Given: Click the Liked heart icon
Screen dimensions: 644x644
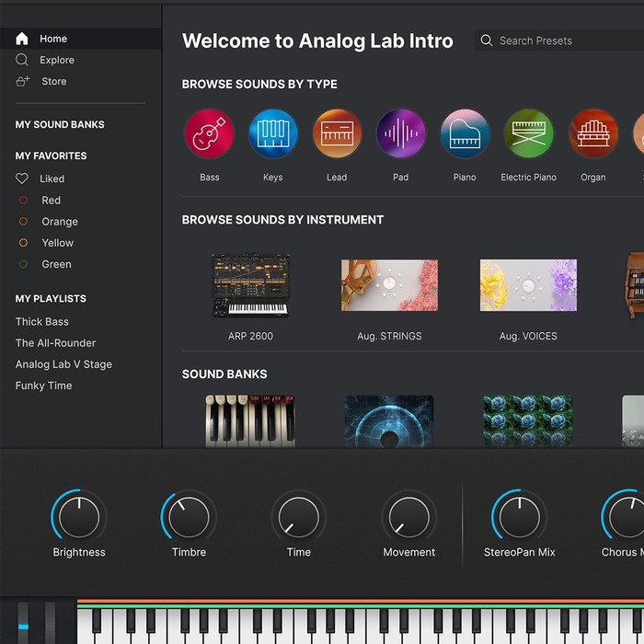Looking at the screenshot, I should pos(22,178).
